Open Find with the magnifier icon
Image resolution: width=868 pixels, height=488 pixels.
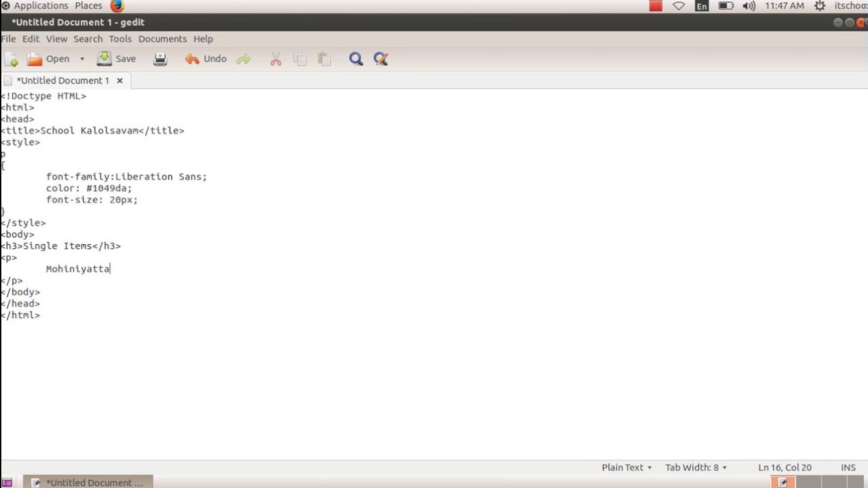(356, 60)
